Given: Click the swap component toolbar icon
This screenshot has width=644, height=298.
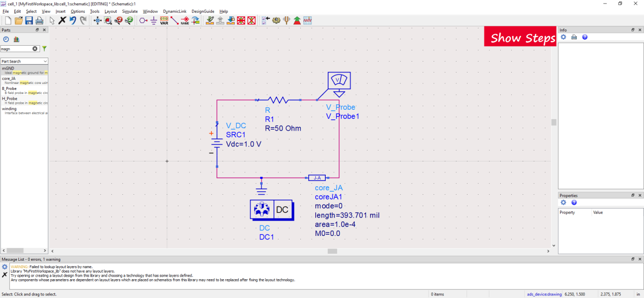Looking at the screenshot, I should point(195,20).
